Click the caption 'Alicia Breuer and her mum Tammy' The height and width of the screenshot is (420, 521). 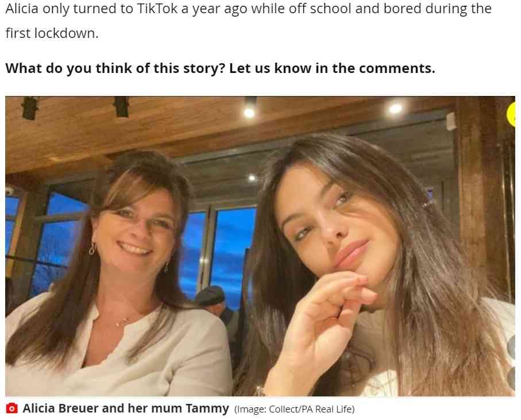[126, 408]
